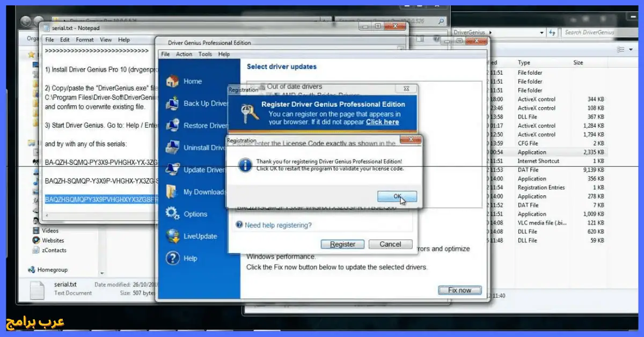The image size is (644, 337).
Task: Click the BAQZH-SQMQP serial line in Notepad
Action: 102,181
